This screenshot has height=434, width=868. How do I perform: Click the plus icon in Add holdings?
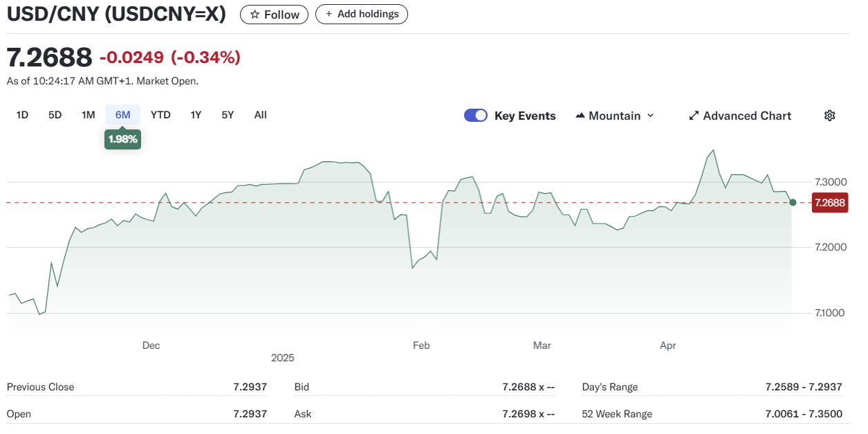[329, 14]
